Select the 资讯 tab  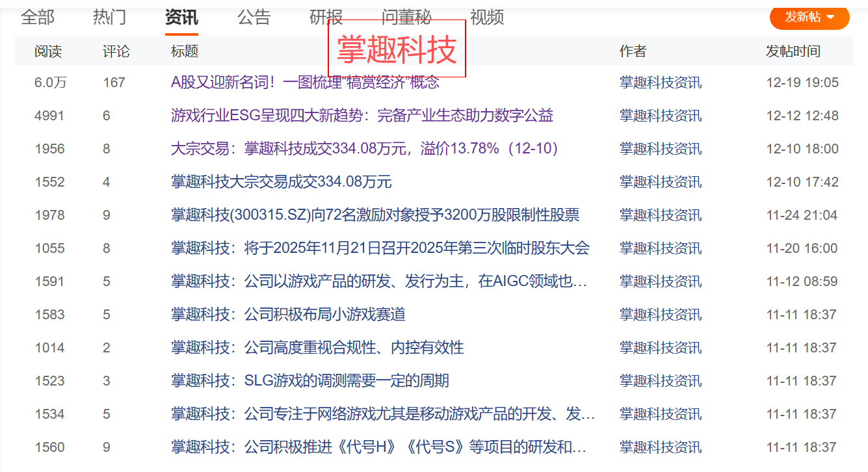pos(181,18)
